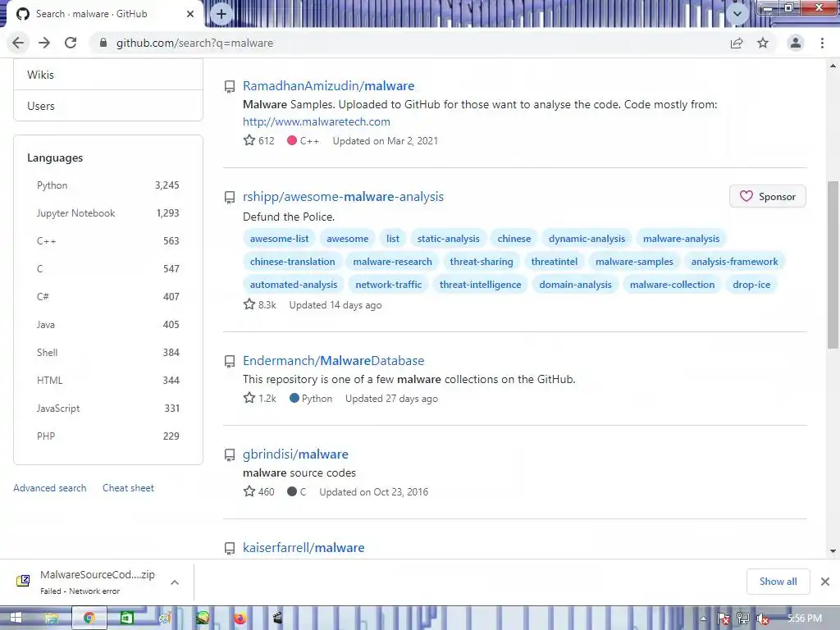Click the muted volume tray icon
Screen dimensions: 840x630
point(763,619)
